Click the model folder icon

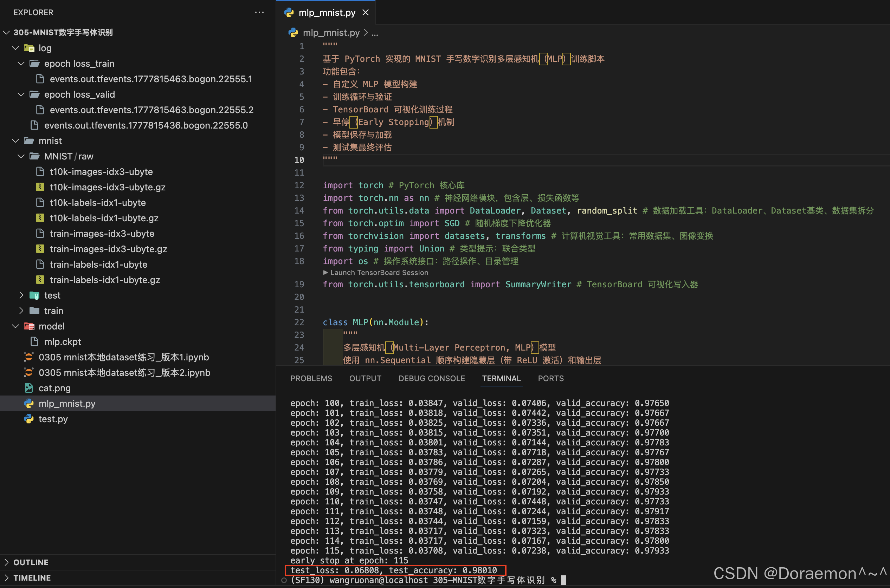pos(29,326)
